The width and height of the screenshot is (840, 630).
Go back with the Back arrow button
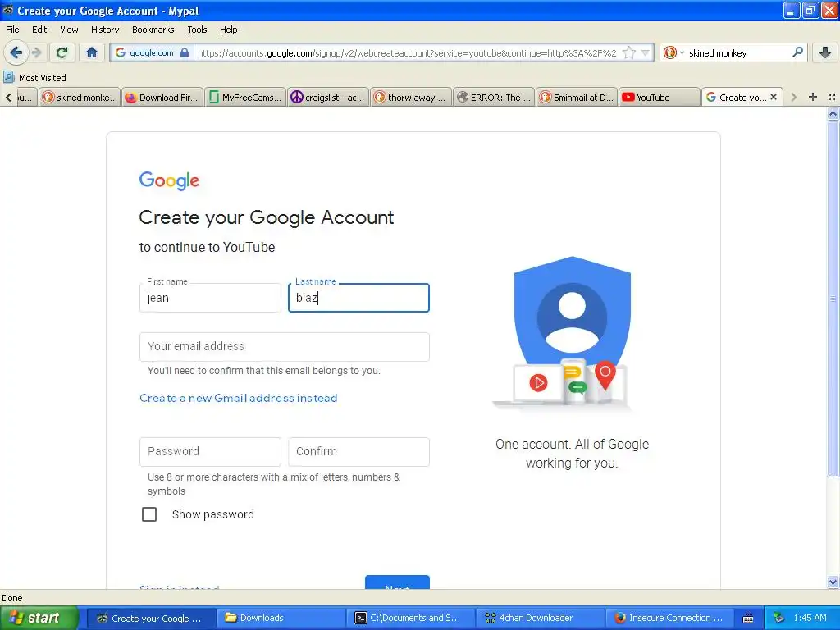pyautogui.click(x=16, y=52)
